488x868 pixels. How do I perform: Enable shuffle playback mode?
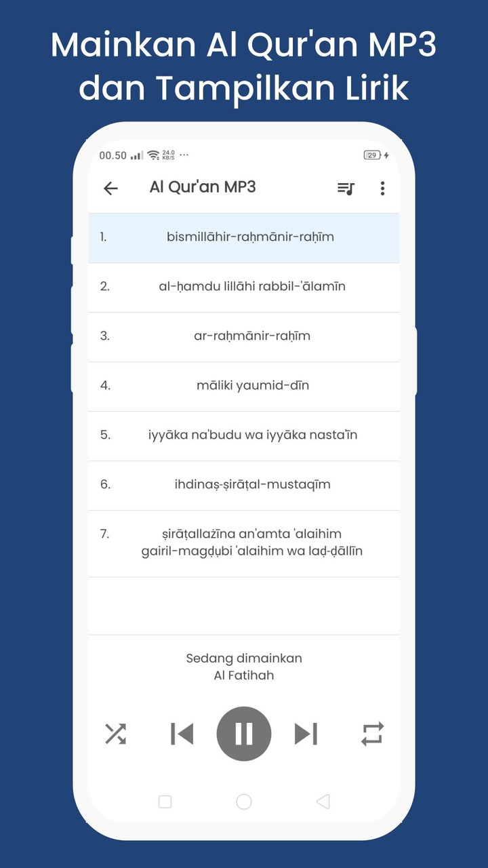pos(117,733)
